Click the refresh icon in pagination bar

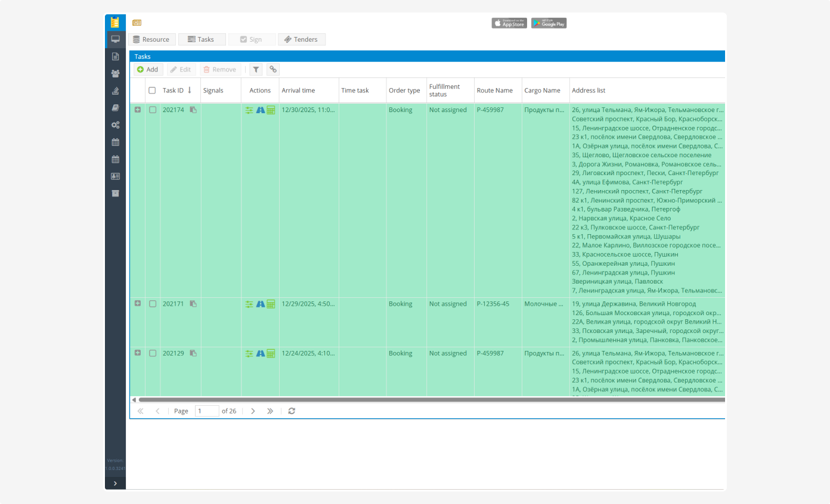pos(292,411)
